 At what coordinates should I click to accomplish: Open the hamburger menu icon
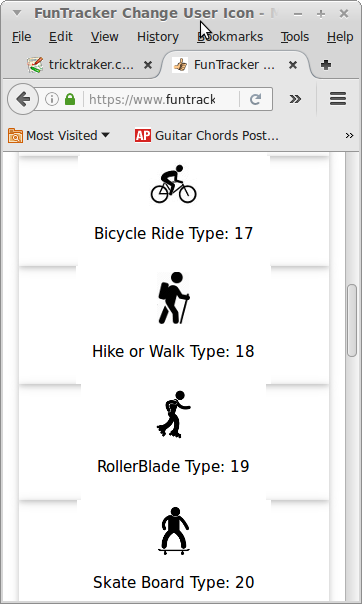coord(338,99)
